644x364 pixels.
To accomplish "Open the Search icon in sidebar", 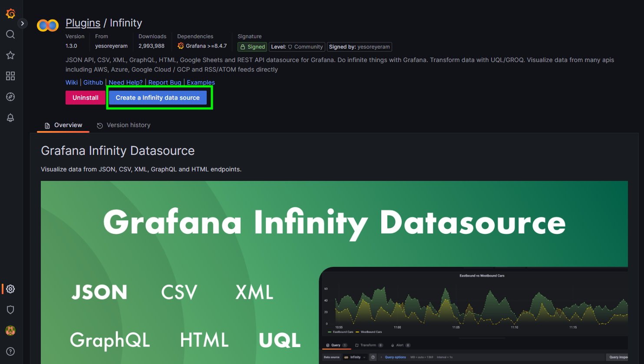I will (10, 34).
